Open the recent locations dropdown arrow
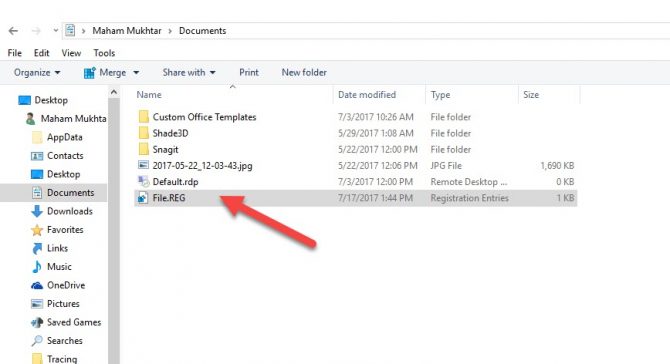This screenshot has width=670, height=364. pyautogui.click(x=56, y=31)
